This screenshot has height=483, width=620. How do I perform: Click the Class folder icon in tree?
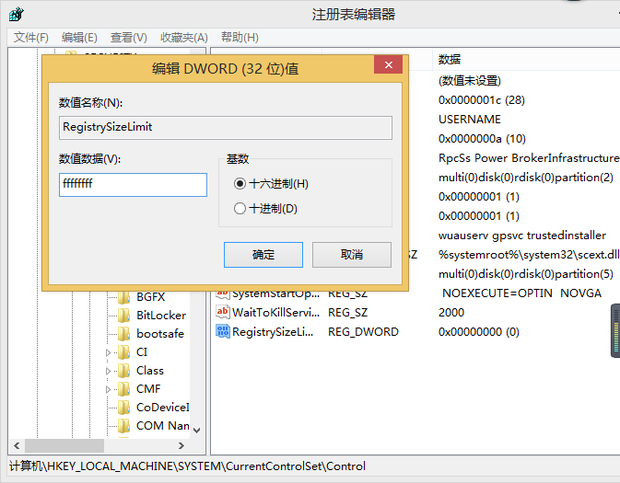pyautogui.click(x=124, y=371)
